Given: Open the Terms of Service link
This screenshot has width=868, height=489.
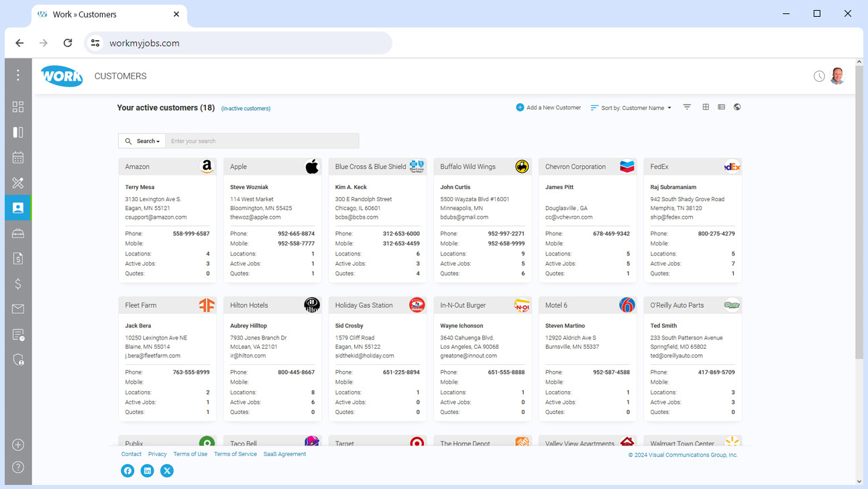Looking at the screenshot, I should [x=235, y=454].
